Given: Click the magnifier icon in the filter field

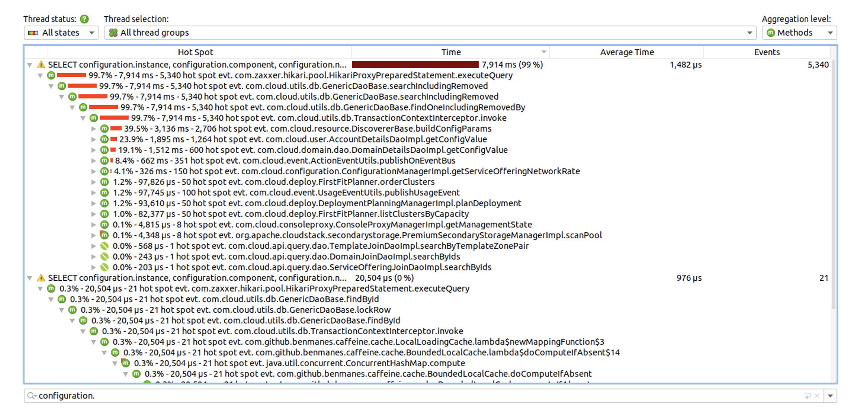Looking at the screenshot, I should [x=31, y=396].
